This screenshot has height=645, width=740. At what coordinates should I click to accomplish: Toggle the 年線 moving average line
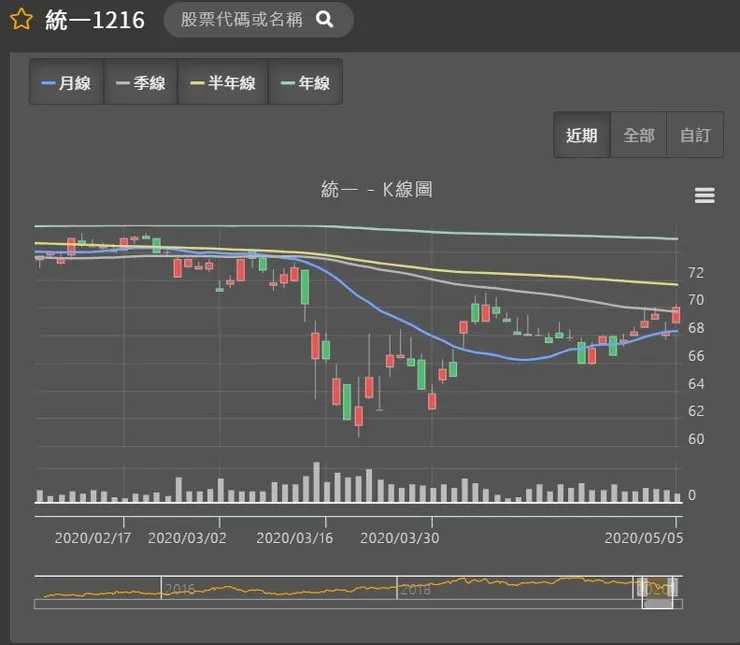305,83
